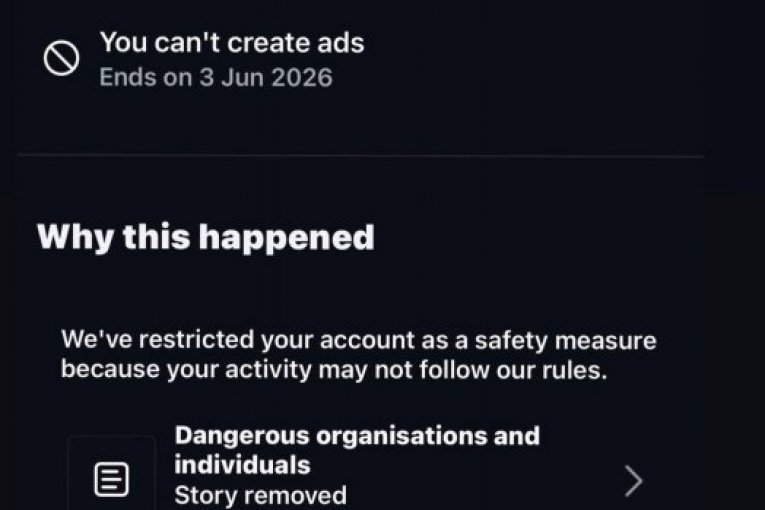The image size is (765, 510).
Task: Tap the divider line below the ads restriction
Action: tap(360, 155)
